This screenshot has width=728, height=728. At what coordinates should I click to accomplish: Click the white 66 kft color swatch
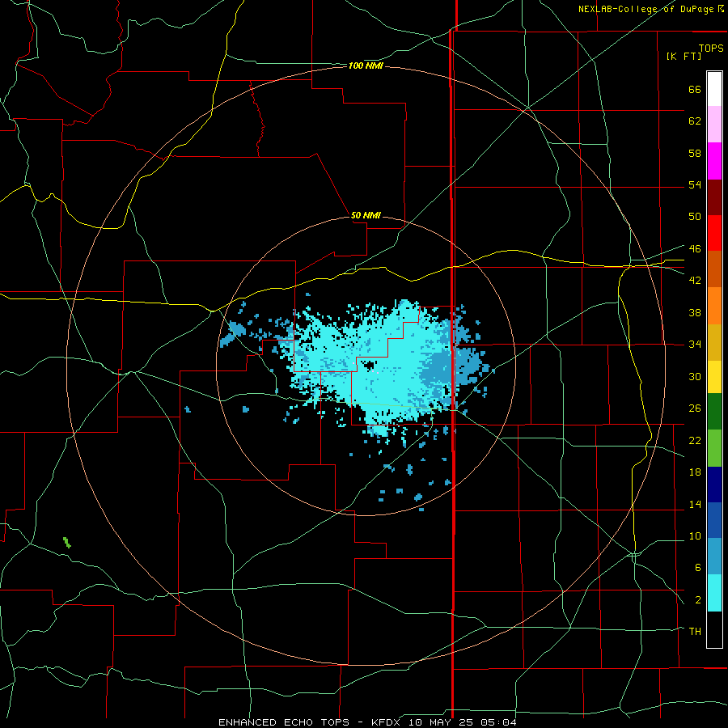[714, 89]
